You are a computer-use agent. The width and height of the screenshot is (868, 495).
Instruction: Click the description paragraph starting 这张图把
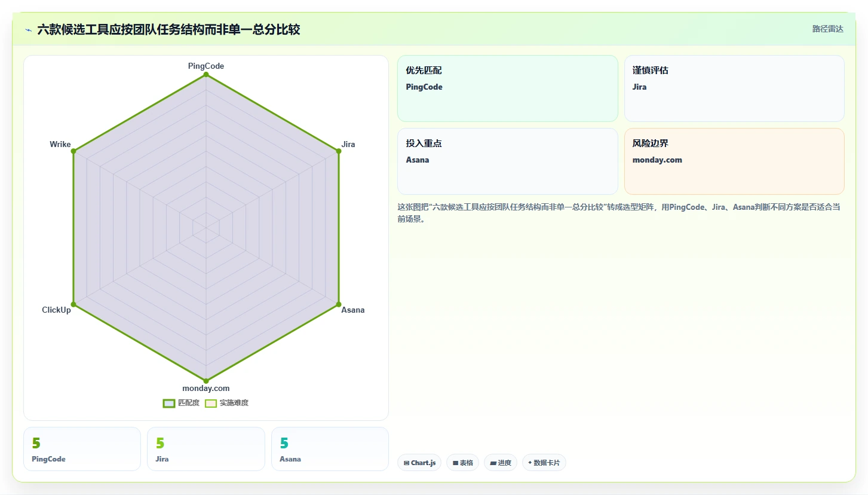coord(619,213)
